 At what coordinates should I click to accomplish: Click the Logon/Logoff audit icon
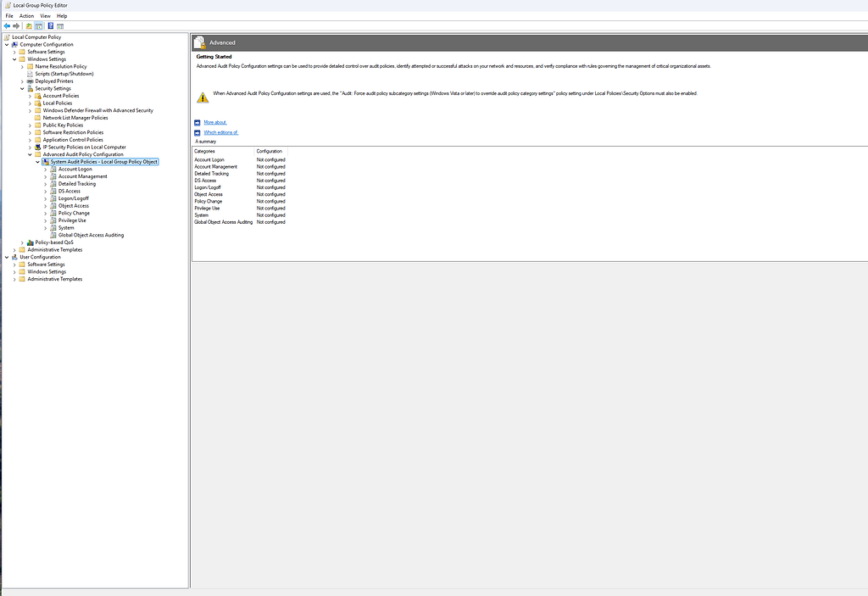click(53, 198)
